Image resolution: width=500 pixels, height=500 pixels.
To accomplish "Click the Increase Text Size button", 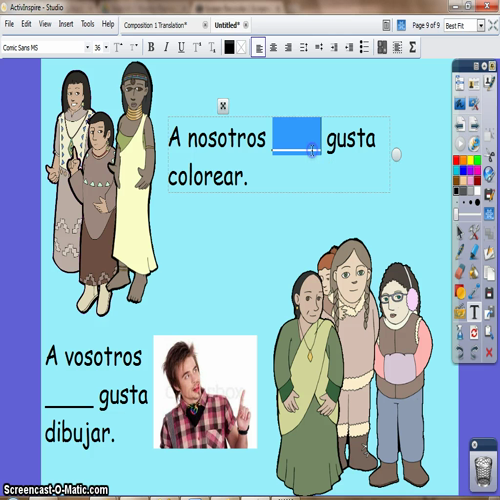I will click(118, 47).
